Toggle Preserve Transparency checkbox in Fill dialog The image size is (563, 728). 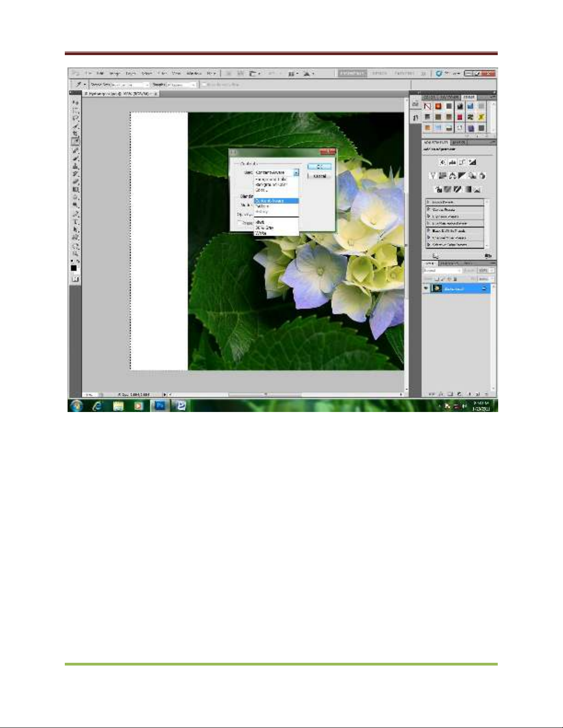click(x=240, y=223)
